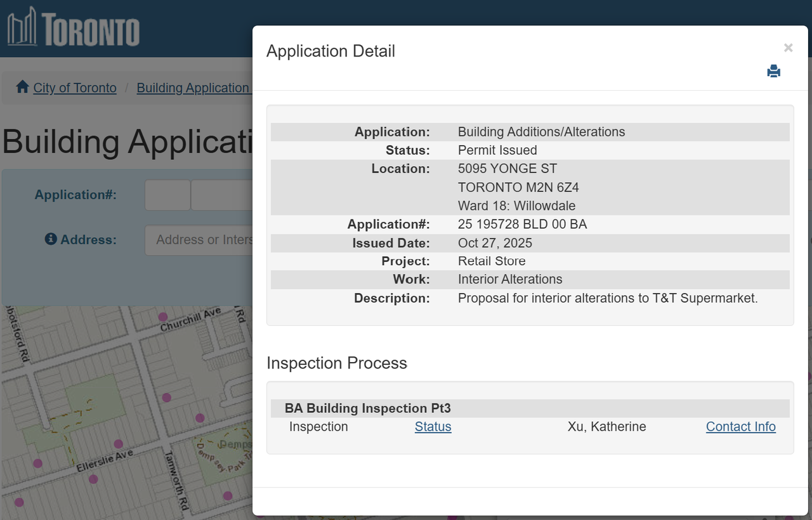Go to City of Toronto breadcrumb link

tap(75, 88)
